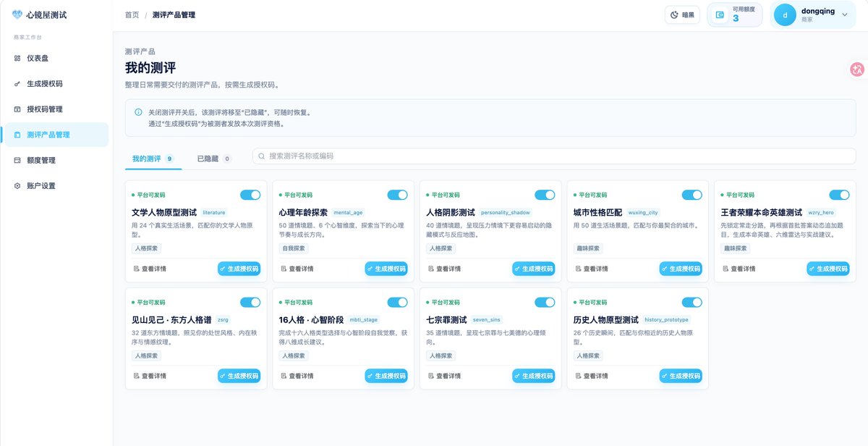Click the personality_shadow code tag
Image resolution: width=868 pixels, height=446 pixels.
[505, 213]
